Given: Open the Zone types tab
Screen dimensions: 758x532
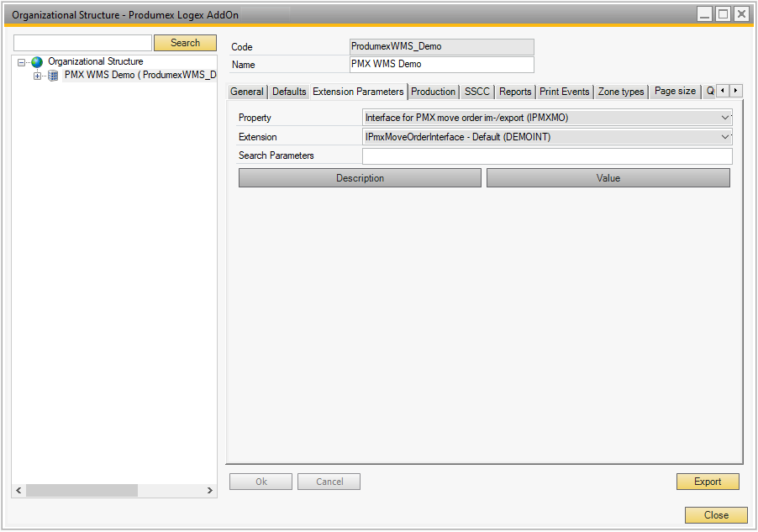Looking at the screenshot, I should point(621,92).
